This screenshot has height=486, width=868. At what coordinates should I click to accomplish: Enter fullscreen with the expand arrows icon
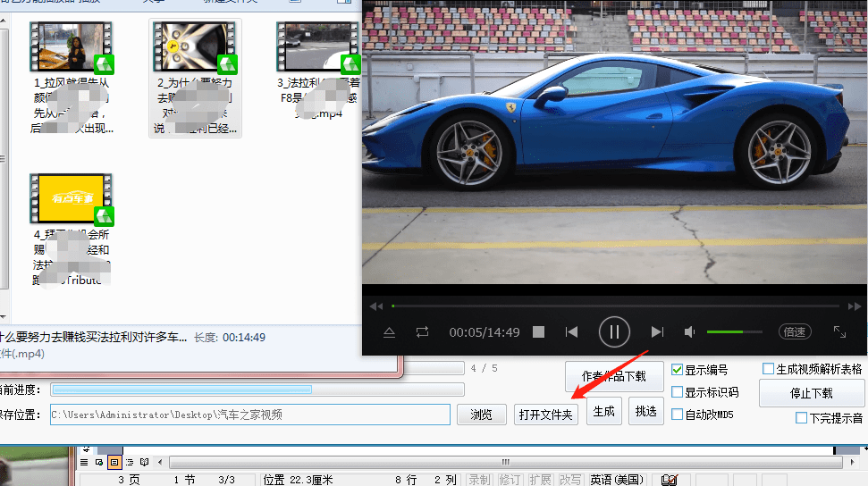coord(839,331)
